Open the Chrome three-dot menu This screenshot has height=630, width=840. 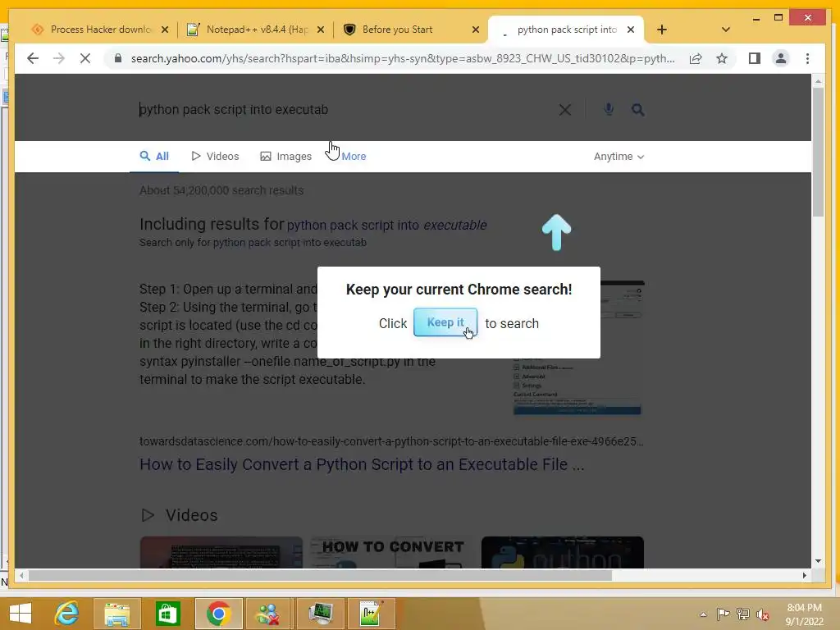click(807, 58)
